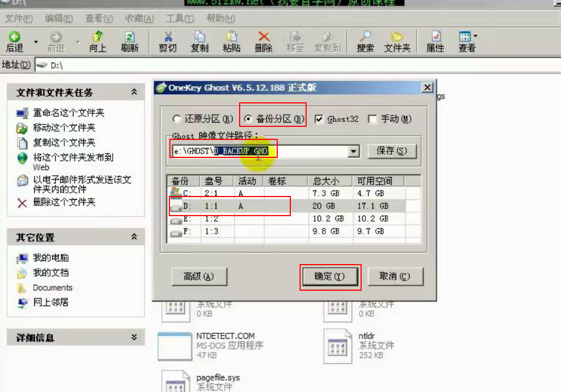
Task: Open the 收藏(A) menu
Action: (139, 19)
